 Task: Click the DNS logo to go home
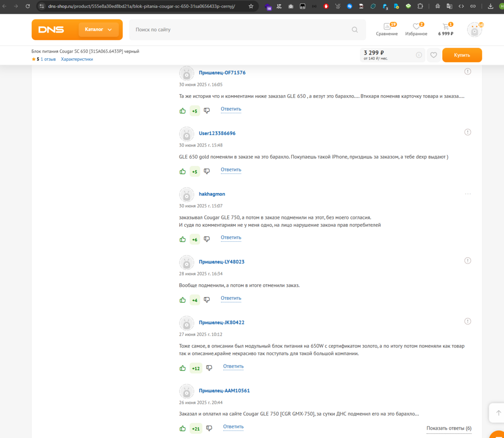51,30
